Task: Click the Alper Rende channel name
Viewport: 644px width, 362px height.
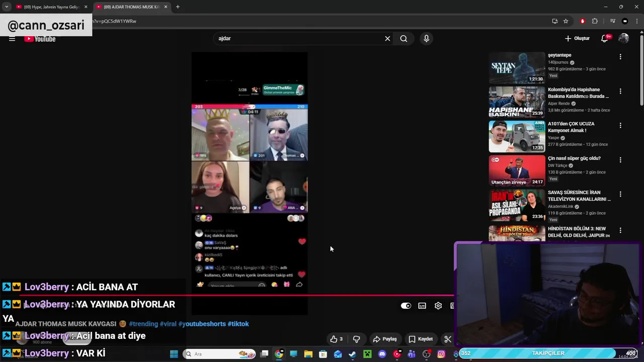Action: pyautogui.click(x=558, y=104)
